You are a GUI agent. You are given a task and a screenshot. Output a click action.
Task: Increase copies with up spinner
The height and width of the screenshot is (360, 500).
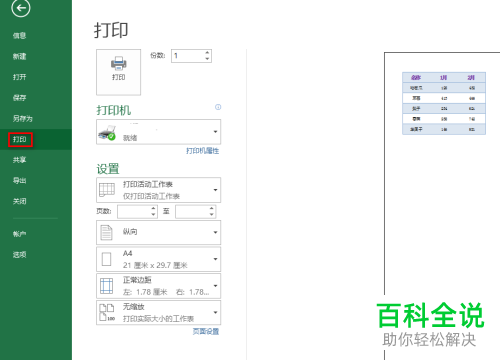[x=207, y=53]
